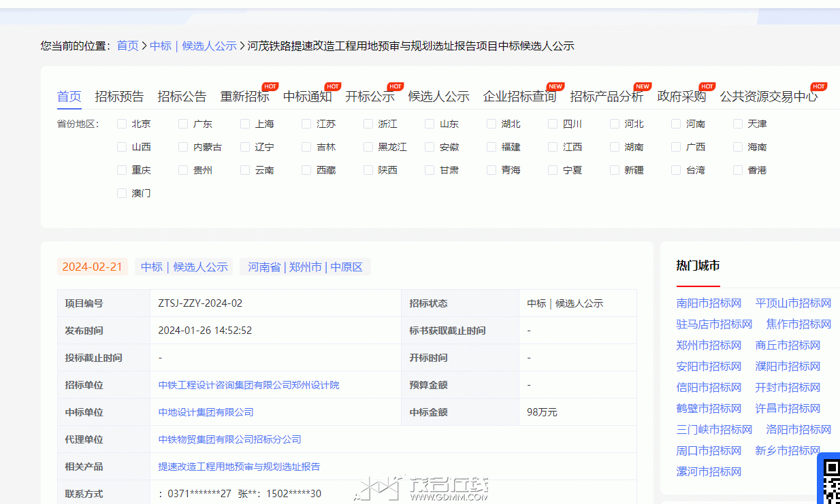Image resolution: width=840 pixels, height=504 pixels.
Task: Enable the 四川 region filter checkbox
Action: tap(553, 124)
